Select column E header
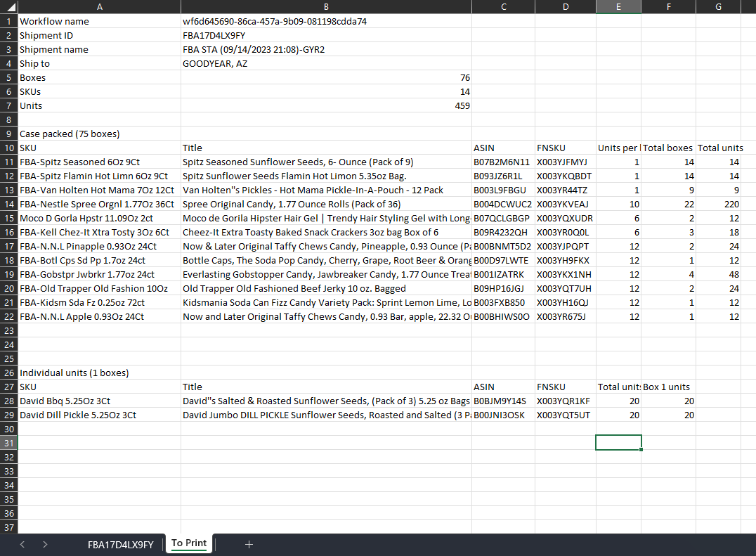Screen dimensions: 756x556 coord(618,7)
